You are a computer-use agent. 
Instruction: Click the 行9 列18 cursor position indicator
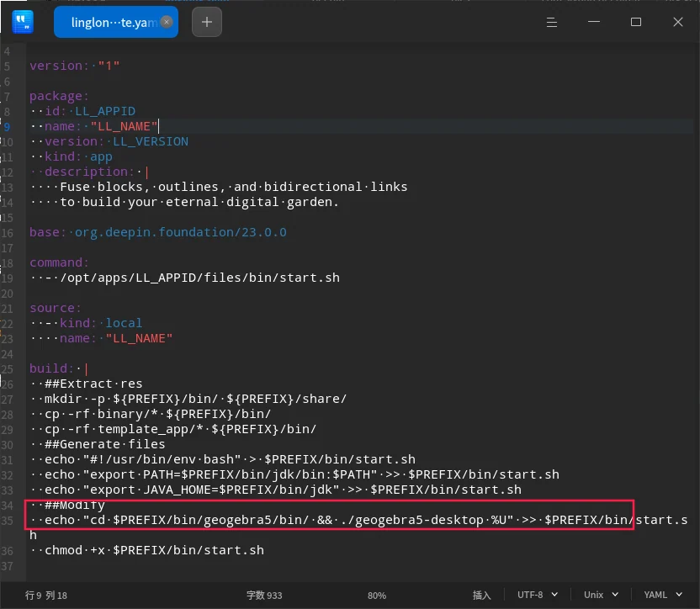point(46,596)
